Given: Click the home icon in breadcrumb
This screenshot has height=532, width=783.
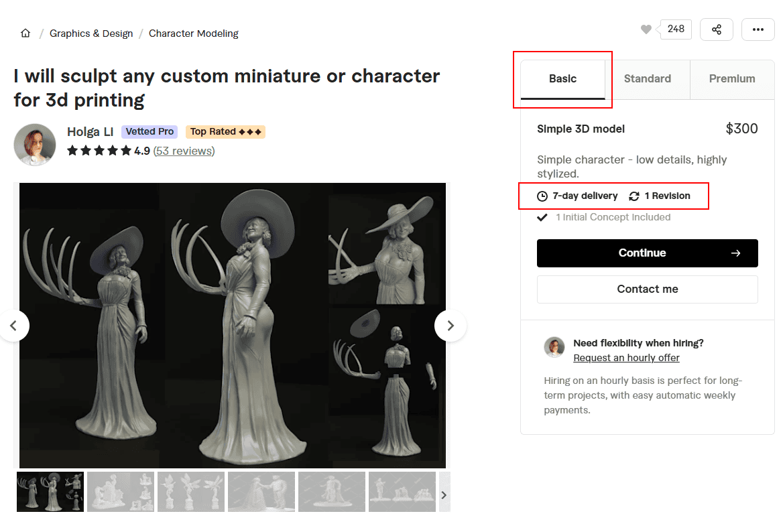Looking at the screenshot, I should pos(25,34).
